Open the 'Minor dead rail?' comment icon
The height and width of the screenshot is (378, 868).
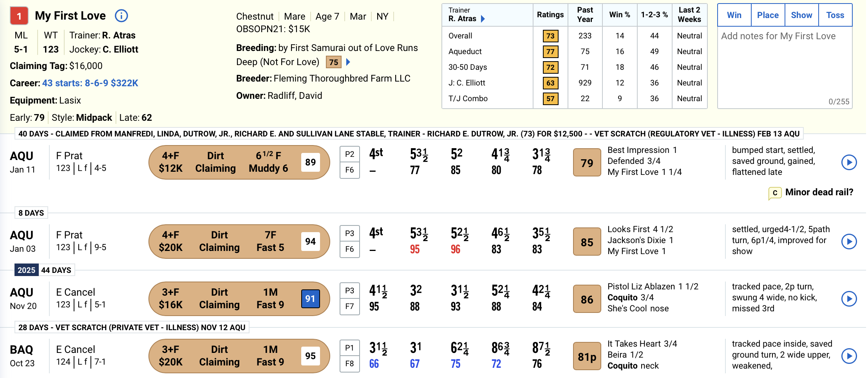click(774, 193)
